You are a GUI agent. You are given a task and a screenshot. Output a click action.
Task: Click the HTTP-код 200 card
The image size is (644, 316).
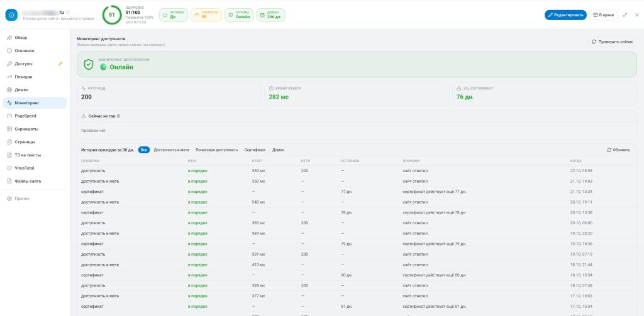click(x=169, y=94)
